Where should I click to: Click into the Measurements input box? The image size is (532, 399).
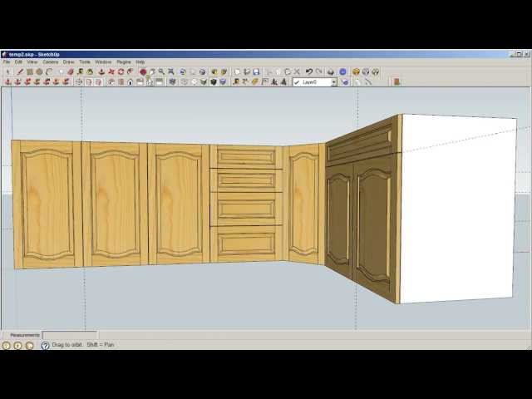(70, 335)
